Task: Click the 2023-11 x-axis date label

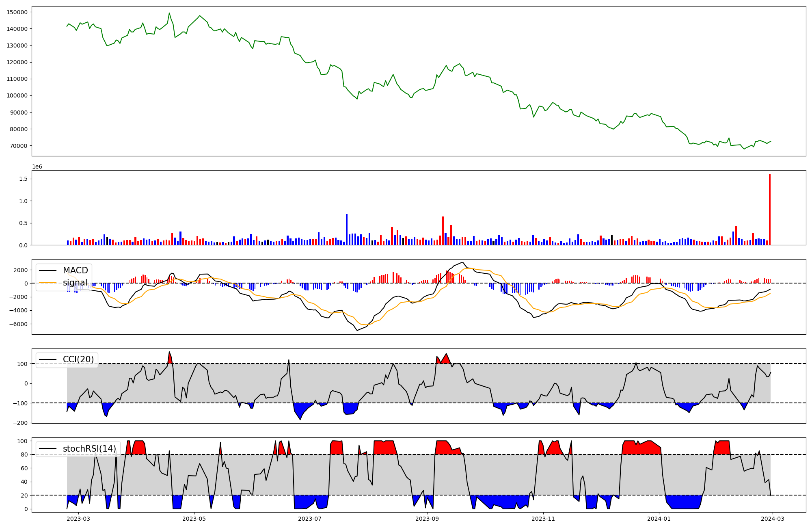Action: click(543, 519)
